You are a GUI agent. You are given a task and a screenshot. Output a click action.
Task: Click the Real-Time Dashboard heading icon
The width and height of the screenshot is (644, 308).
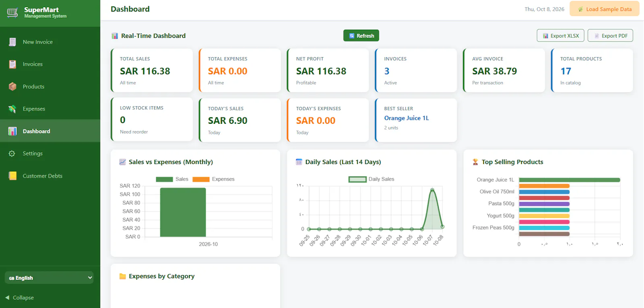point(115,36)
